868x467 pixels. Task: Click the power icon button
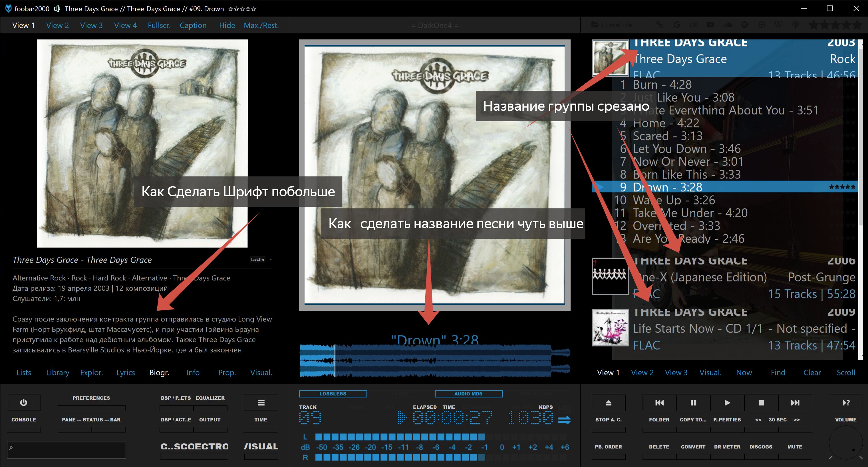point(24,403)
